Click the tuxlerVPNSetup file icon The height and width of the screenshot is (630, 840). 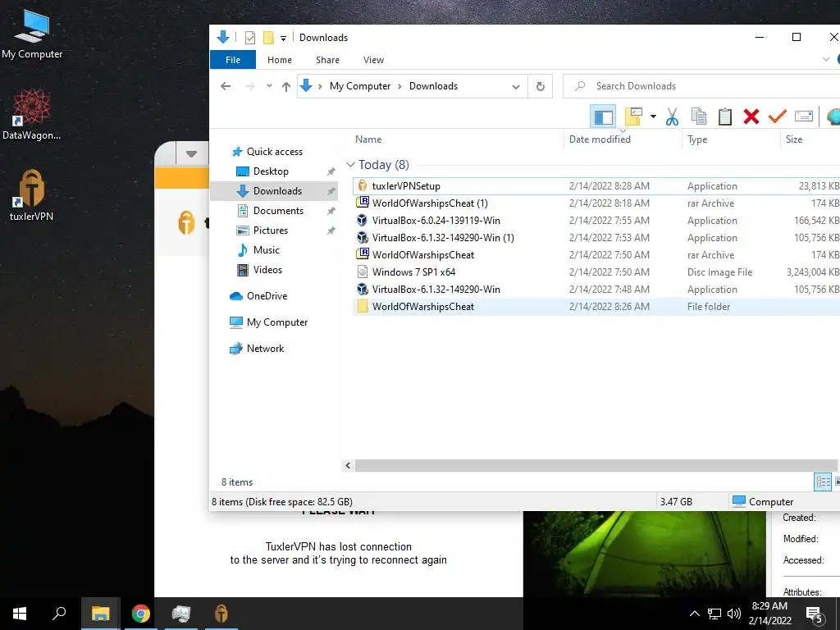coord(363,186)
